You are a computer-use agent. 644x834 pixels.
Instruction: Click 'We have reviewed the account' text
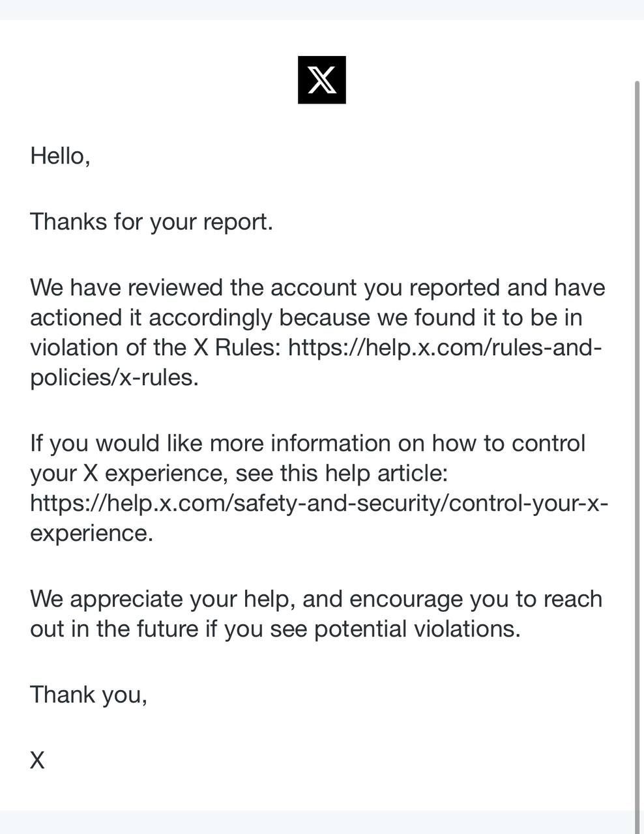point(194,287)
